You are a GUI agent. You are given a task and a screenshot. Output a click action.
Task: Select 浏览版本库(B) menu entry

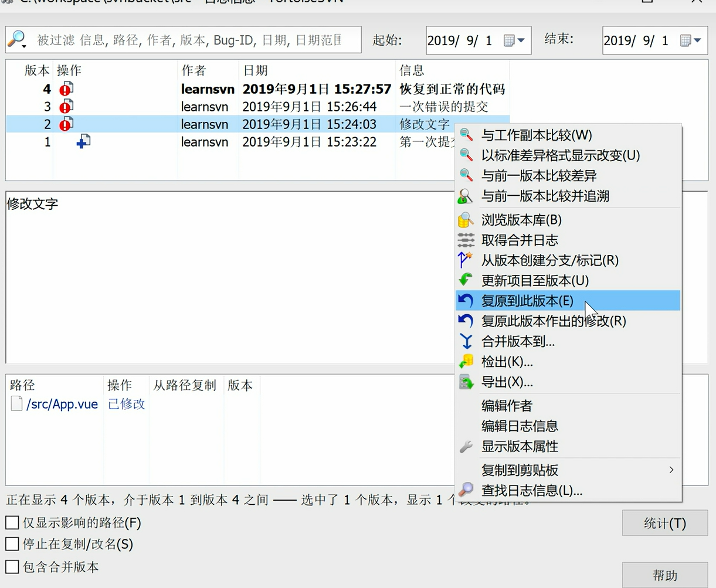568,220
